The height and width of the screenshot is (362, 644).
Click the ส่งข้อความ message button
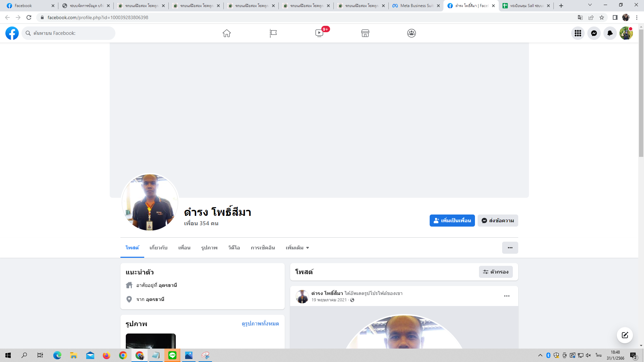click(x=498, y=221)
